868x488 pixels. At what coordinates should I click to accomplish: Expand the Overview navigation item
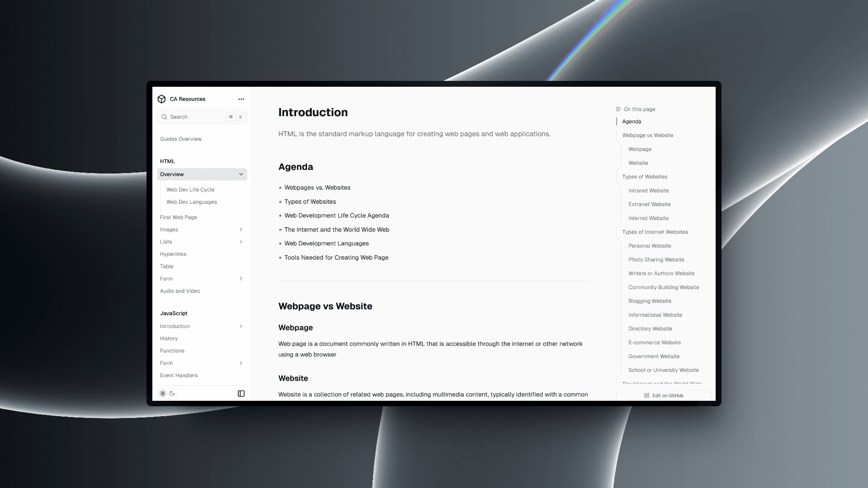click(241, 174)
